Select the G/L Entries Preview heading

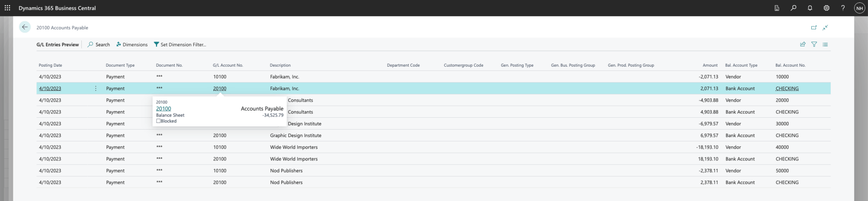coord(58,44)
